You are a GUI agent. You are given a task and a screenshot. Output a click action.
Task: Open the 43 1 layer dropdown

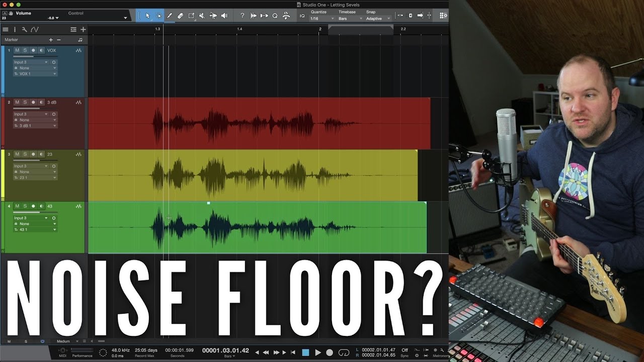coord(35,230)
